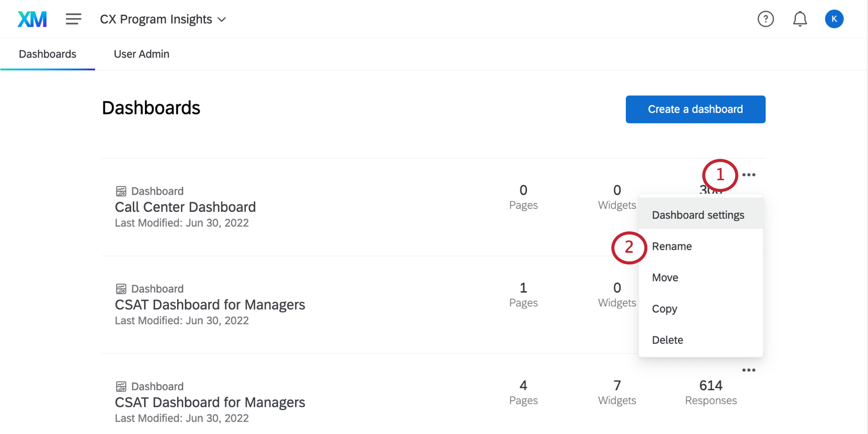Switch to the User Admin tab
This screenshot has height=434, width=868.
point(141,54)
